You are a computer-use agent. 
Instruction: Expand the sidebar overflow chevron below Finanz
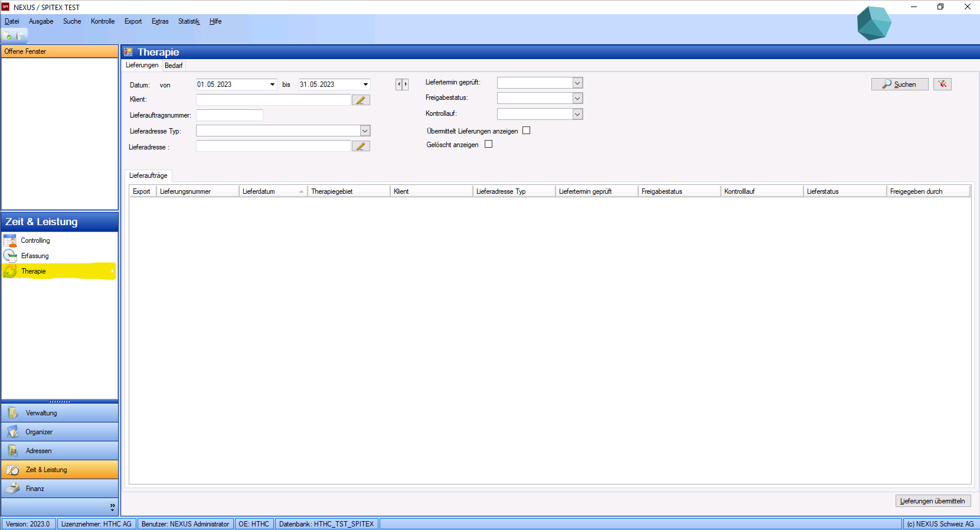pos(112,506)
